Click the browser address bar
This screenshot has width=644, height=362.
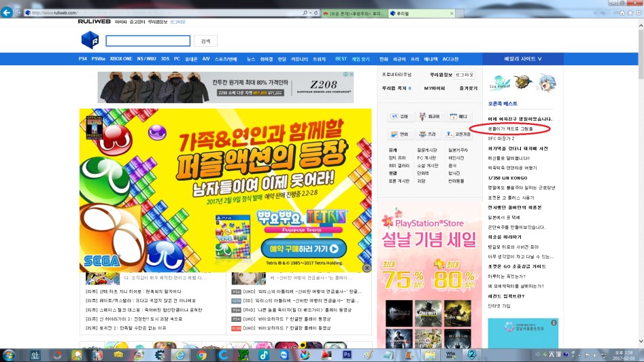(165, 13)
